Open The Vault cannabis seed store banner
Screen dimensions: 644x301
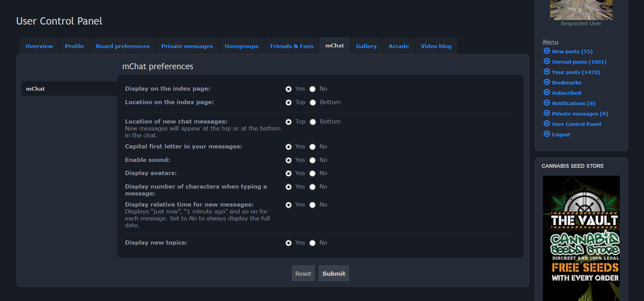click(x=581, y=238)
